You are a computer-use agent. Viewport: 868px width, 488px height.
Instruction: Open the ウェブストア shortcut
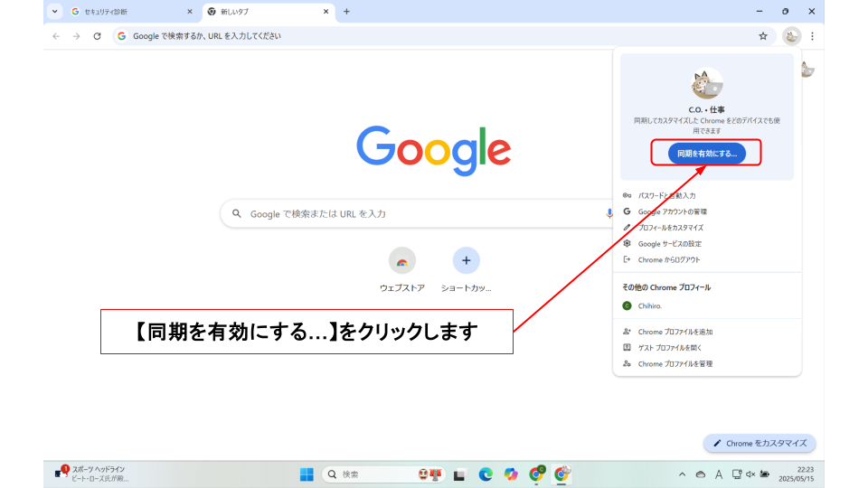402,270
